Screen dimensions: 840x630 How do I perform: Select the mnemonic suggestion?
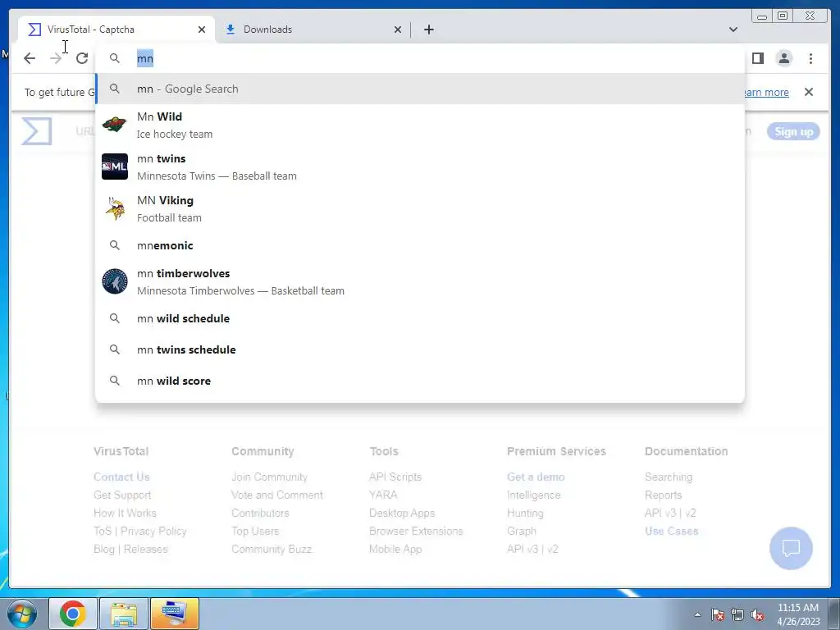coord(419,245)
